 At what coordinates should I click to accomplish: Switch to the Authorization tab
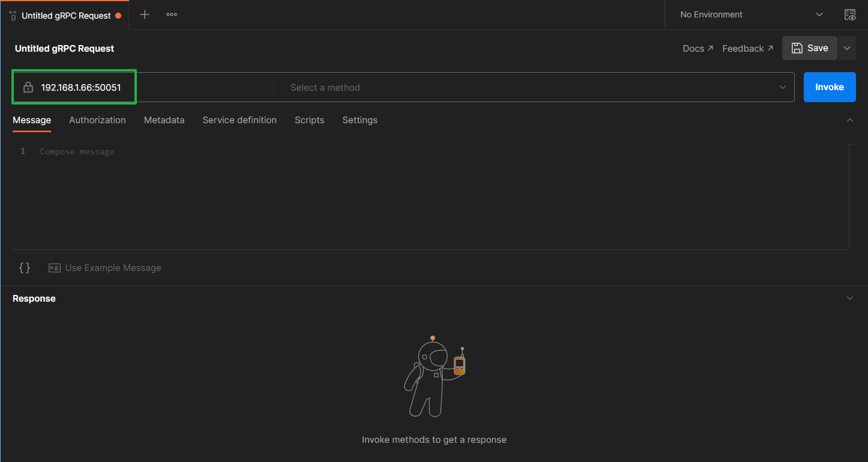[x=97, y=120]
